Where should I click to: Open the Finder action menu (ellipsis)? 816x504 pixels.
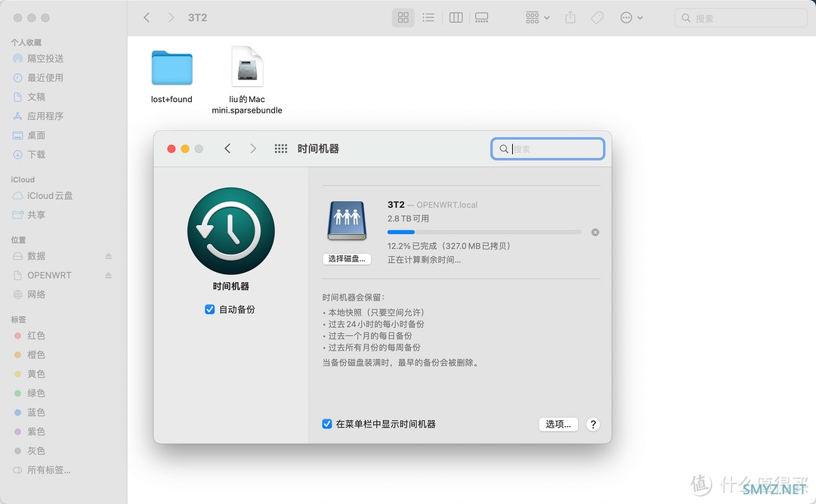(632, 17)
